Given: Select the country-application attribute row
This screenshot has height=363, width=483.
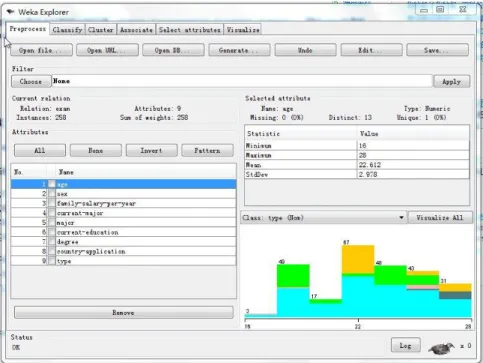Looking at the screenshot, I should [124, 252].
